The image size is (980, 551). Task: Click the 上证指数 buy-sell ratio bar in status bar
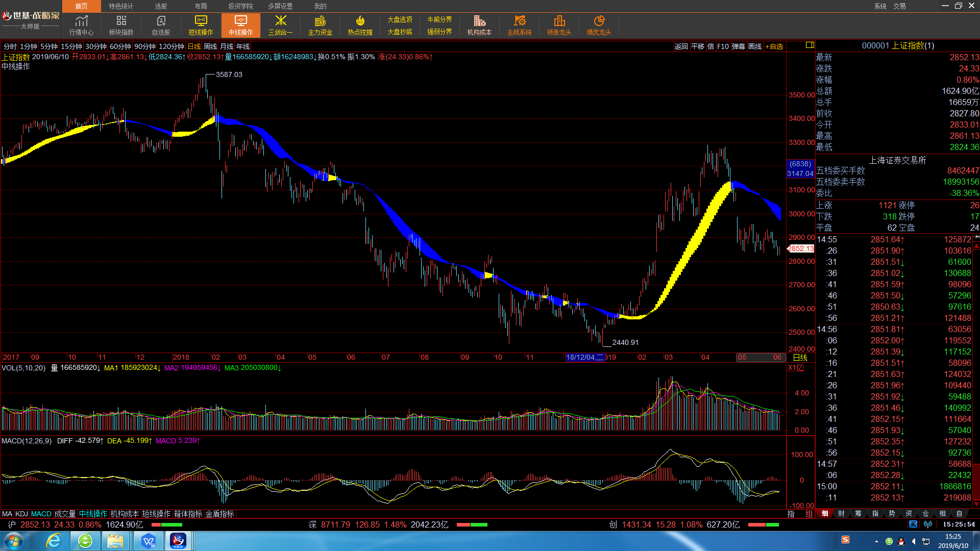coord(166,524)
